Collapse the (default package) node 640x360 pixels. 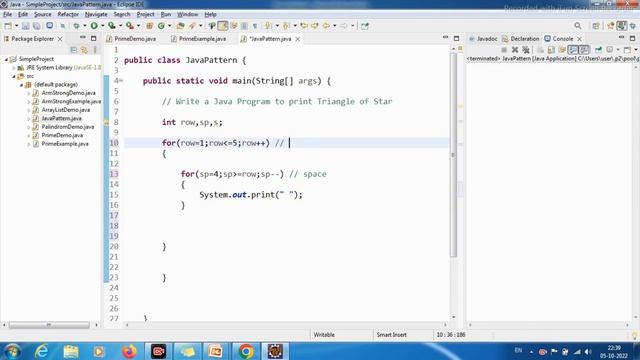coord(21,85)
